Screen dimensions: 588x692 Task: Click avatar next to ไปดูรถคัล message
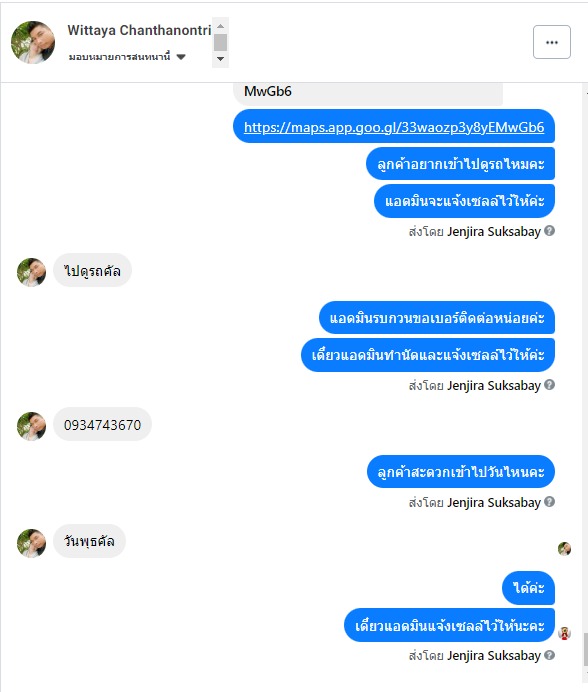(31, 272)
